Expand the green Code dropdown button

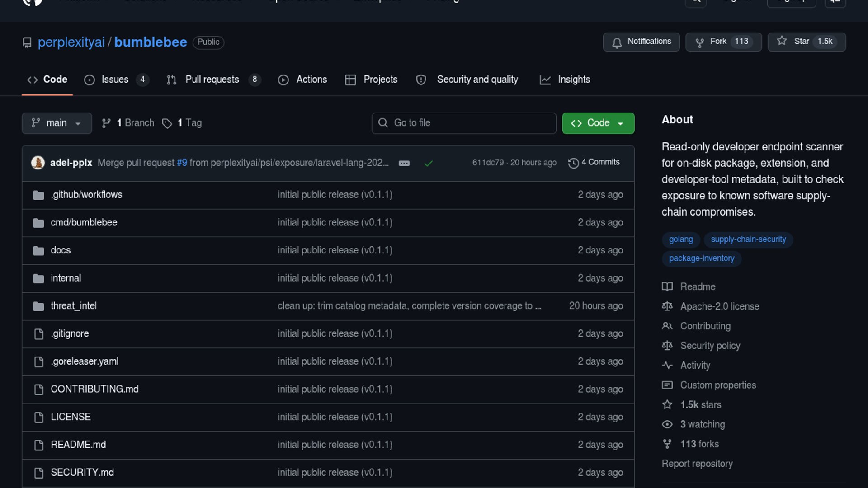(x=598, y=123)
